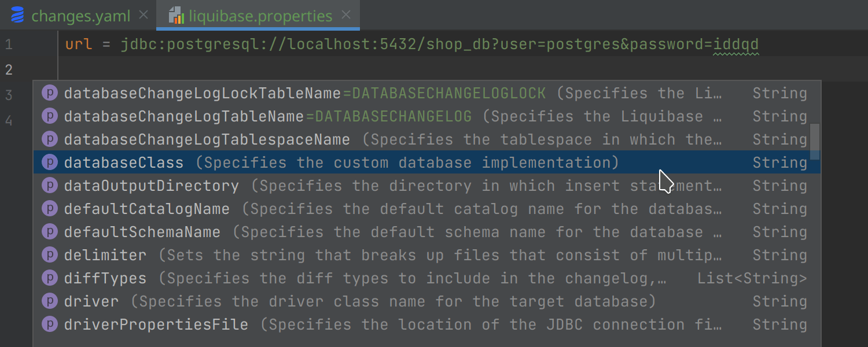Select databaseChangeLogTablespaceName completion
Image resolution: width=868 pixels, height=347 pixels.
click(x=207, y=139)
